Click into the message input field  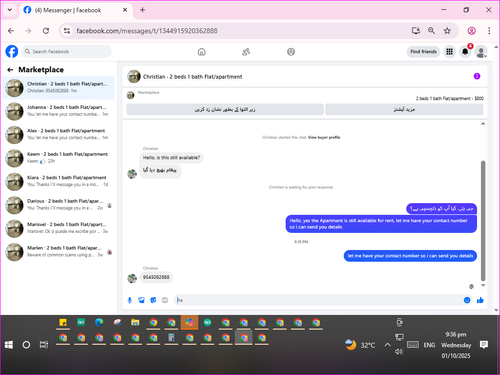[x=318, y=300]
